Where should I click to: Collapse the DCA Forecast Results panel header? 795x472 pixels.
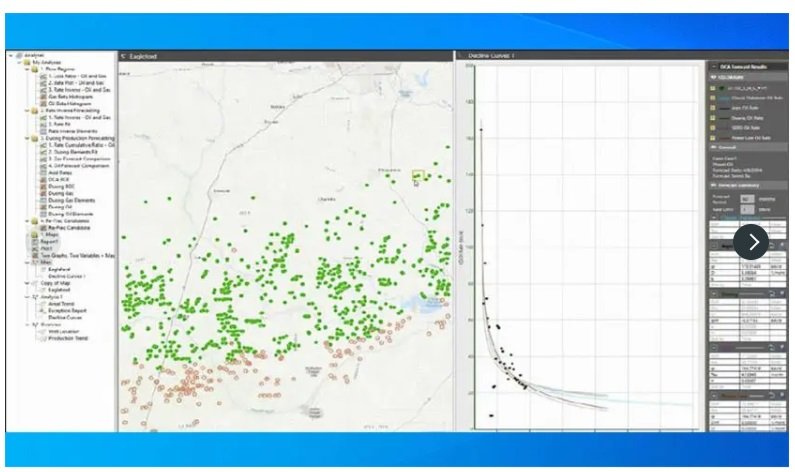712,65
